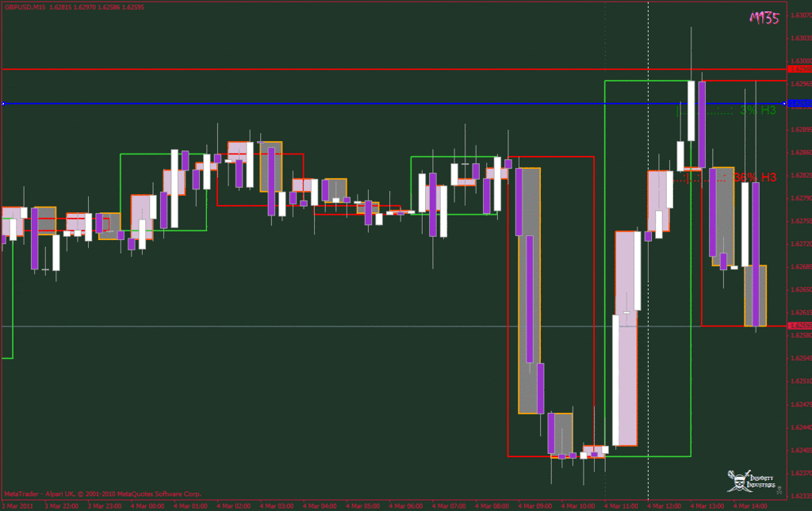Select the red 36% H3 label
The width and height of the screenshot is (812, 511).
tap(755, 177)
